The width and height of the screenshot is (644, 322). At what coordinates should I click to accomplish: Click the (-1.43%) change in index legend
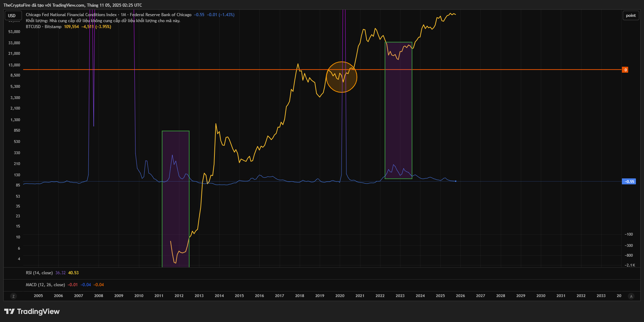tap(226, 15)
